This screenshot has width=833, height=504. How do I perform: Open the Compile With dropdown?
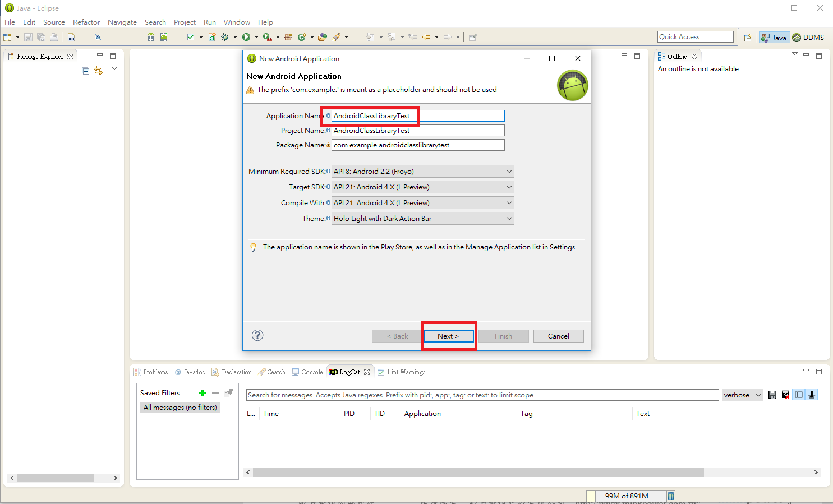point(423,203)
